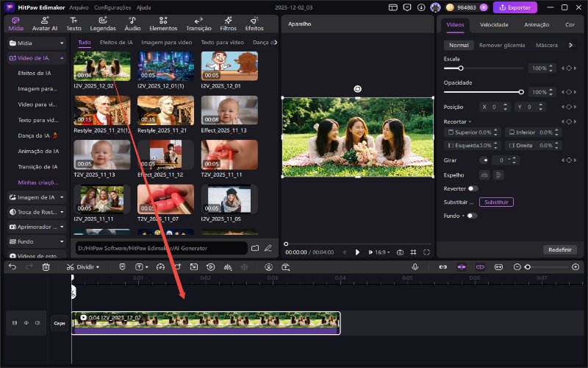The image size is (588, 368).
Task: Click the AI portrait icon in timeline toolbar
Action: click(268, 267)
